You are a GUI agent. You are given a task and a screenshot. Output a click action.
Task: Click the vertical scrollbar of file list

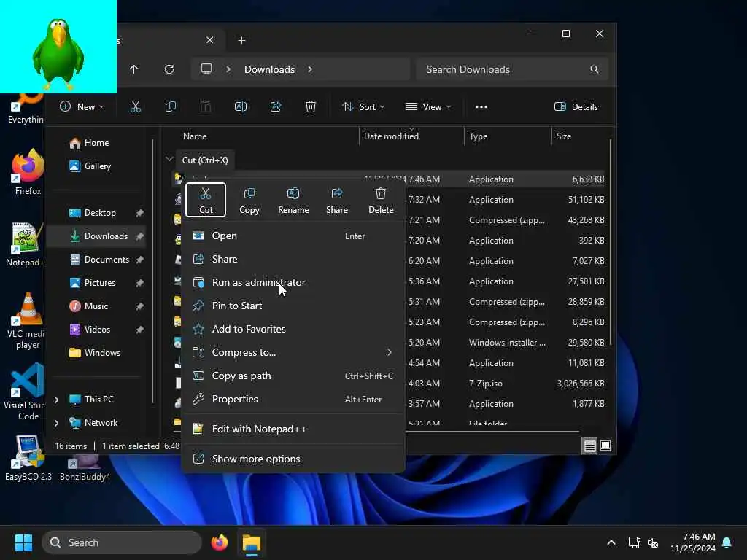click(x=611, y=242)
